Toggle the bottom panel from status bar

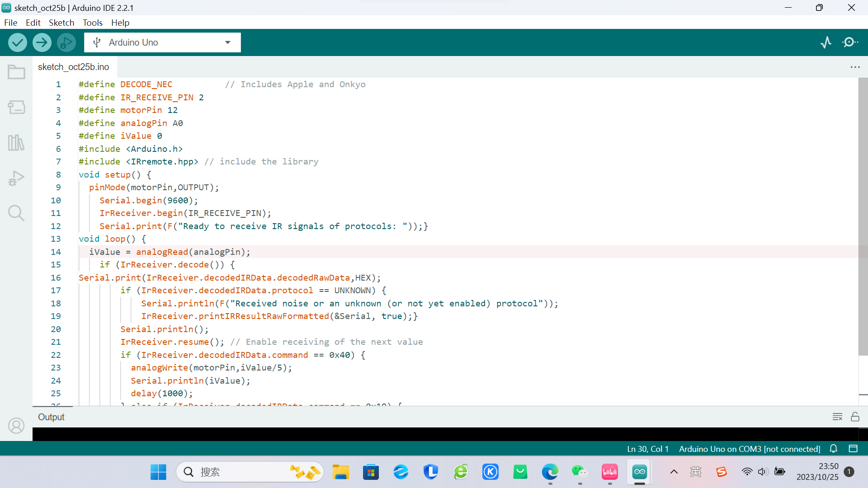pos(853,449)
